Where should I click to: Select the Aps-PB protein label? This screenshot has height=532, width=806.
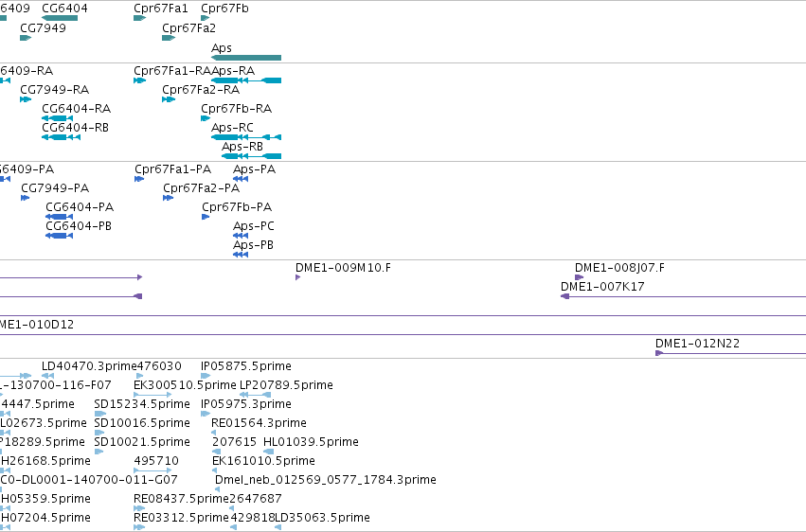point(253,245)
